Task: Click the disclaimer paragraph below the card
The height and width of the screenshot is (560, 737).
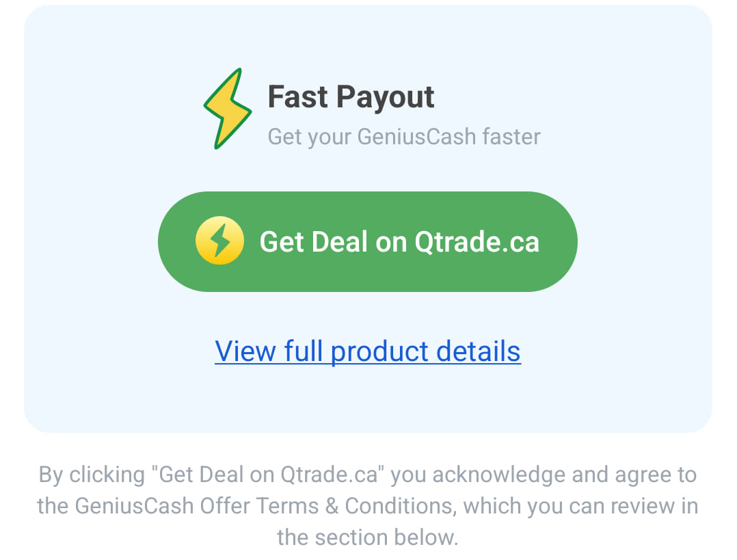Action: [367, 506]
